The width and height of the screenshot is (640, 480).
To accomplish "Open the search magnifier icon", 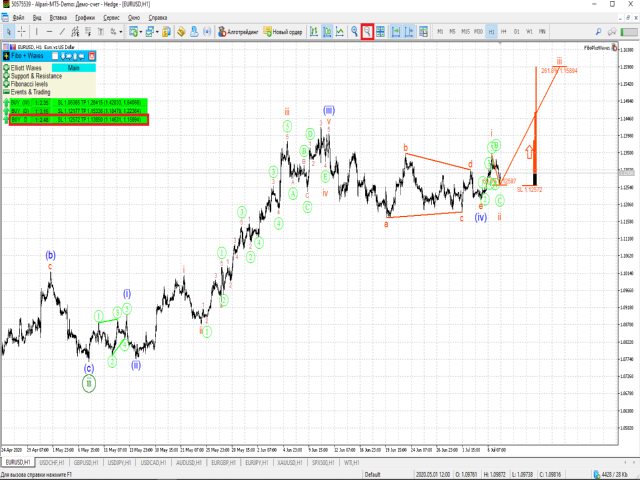I will click(x=598, y=31).
